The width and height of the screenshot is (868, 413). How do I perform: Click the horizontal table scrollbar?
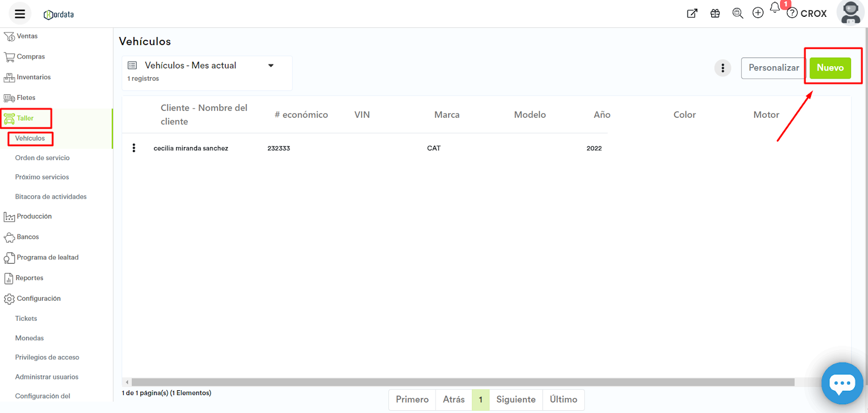tap(462, 382)
